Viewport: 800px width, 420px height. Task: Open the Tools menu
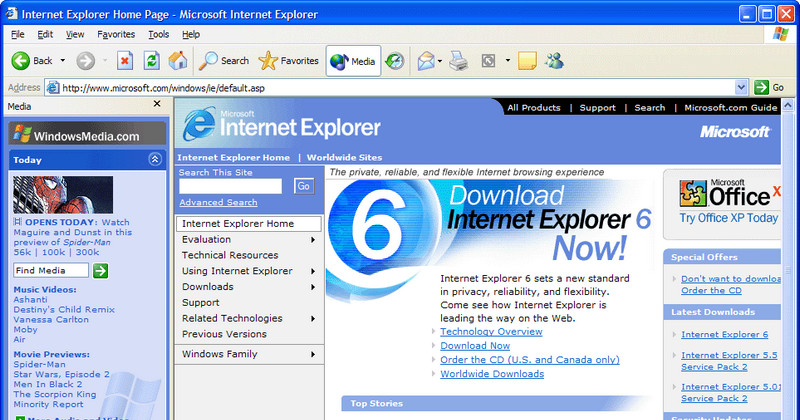click(x=159, y=34)
